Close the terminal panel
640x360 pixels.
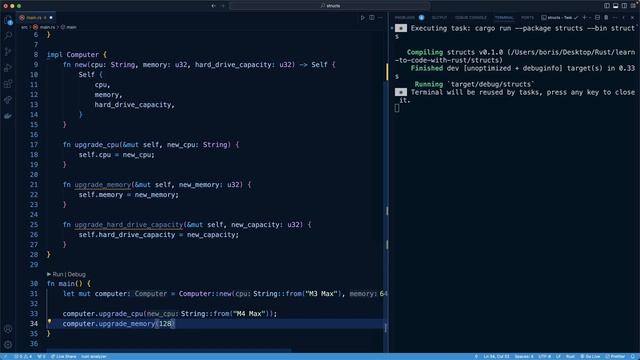click(632, 18)
